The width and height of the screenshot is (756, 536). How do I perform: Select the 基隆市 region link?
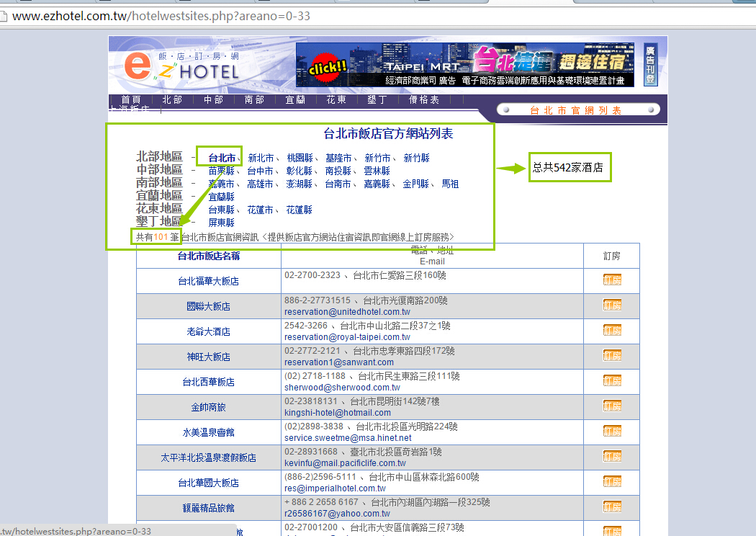[338, 158]
